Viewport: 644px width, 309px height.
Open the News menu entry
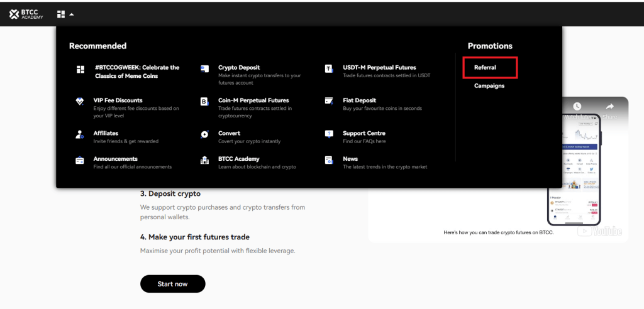[x=350, y=159]
